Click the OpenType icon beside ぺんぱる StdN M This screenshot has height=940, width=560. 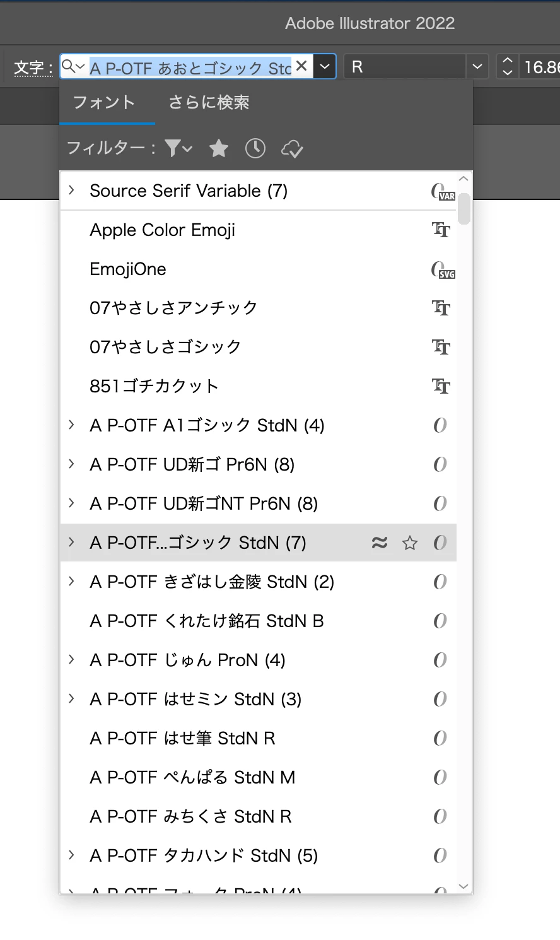tap(440, 777)
